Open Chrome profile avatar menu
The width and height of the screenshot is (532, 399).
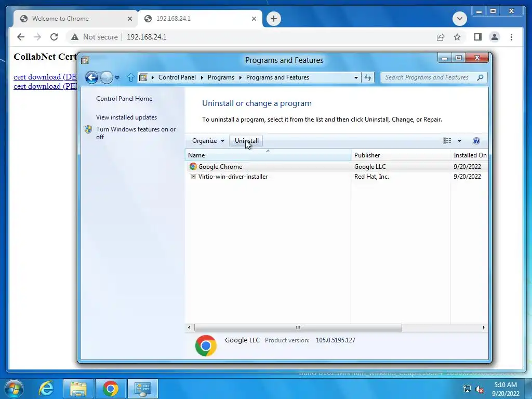(495, 37)
